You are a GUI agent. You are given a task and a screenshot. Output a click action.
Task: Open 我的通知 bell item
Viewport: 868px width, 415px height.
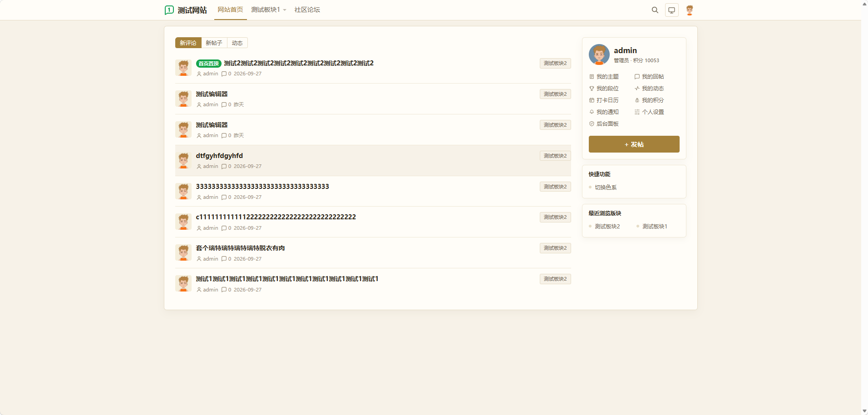604,112
